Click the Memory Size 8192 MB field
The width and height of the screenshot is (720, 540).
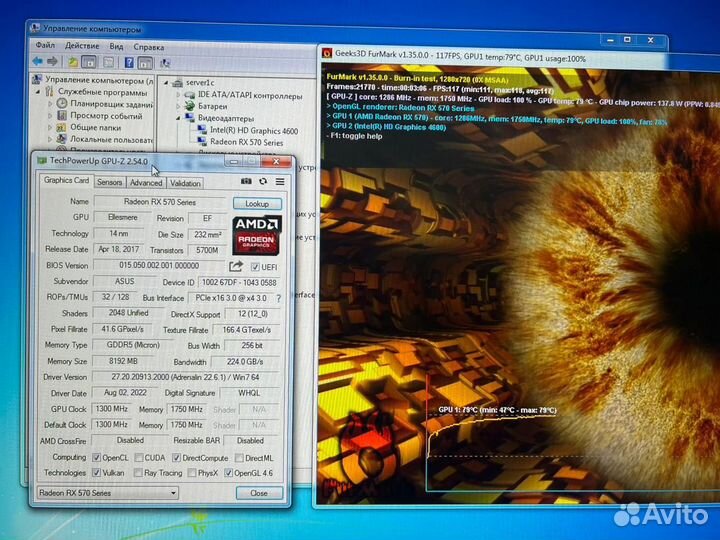(123, 361)
